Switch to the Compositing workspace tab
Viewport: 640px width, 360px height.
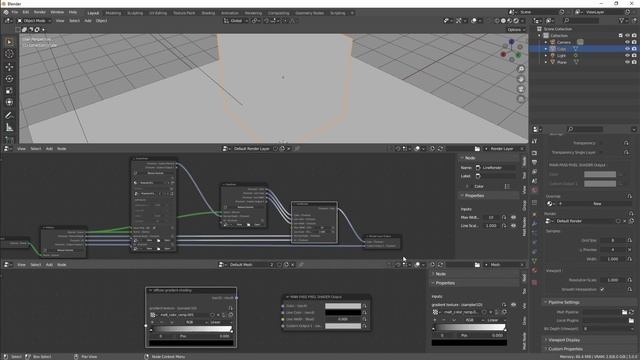pos(278,13)
